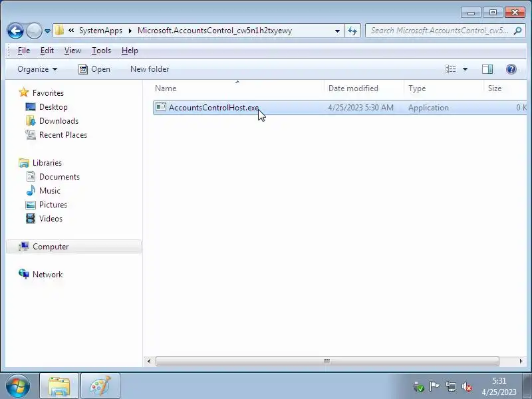Open the Videos library
The height and width of the screenshot is (399, 532).
point(44,219)
